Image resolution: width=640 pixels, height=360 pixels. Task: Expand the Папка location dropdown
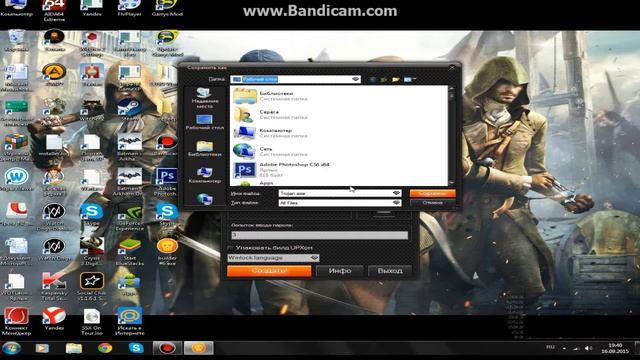(x=356, y=79)
